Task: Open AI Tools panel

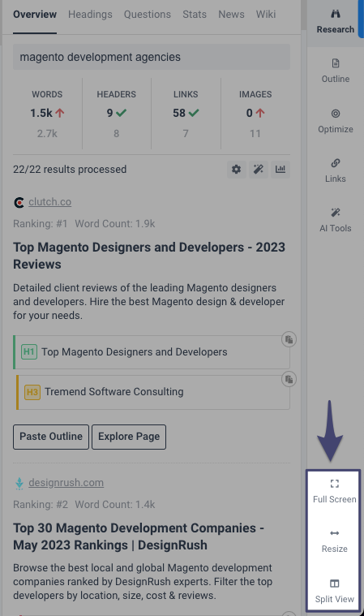Action: (336, 221)
